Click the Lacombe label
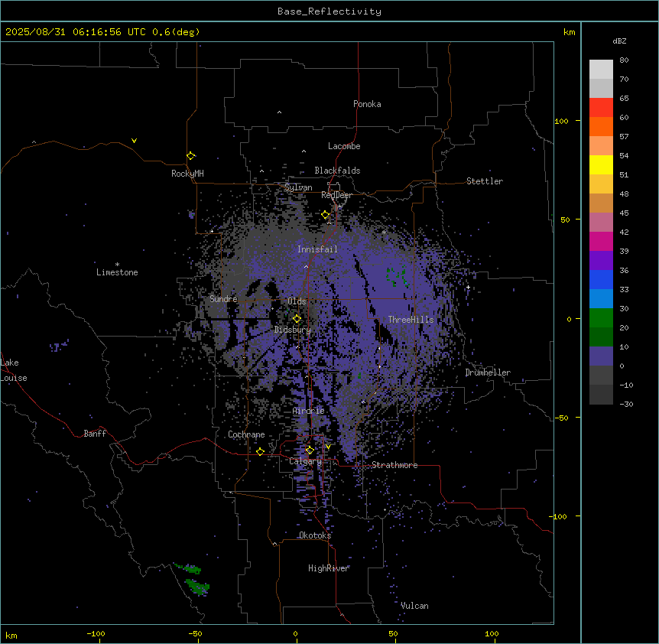 click(344, 146)
